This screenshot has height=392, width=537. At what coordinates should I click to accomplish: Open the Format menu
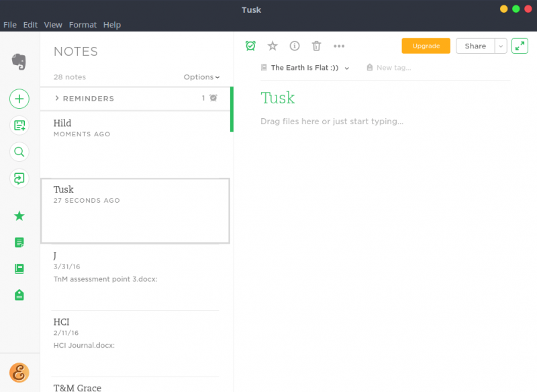pos(83,24)
